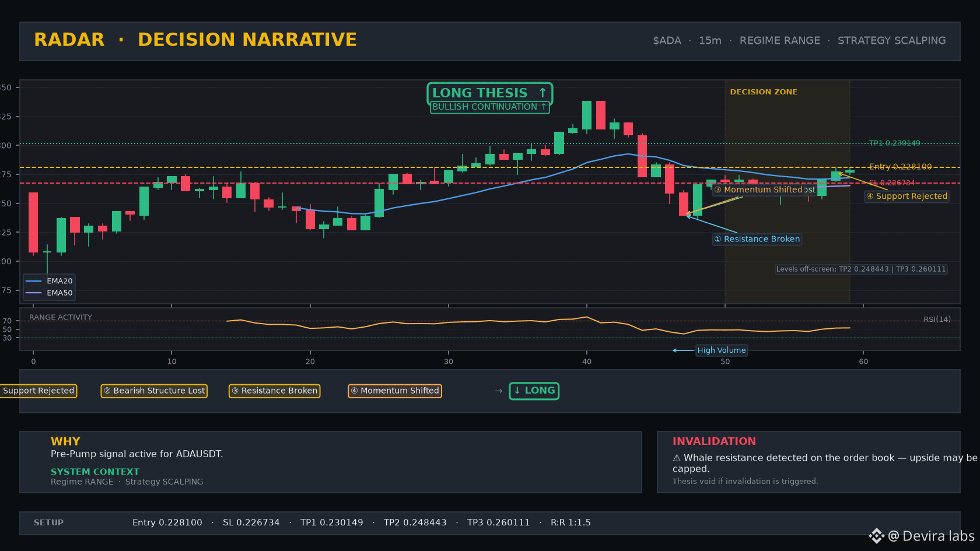Select the green LONG decision chip
This screenshot has width=980, height=551.
[x=534, y=391]
